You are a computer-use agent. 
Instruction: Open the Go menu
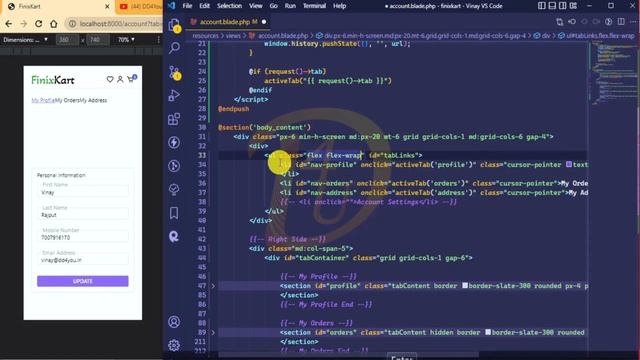coord(273,6)
